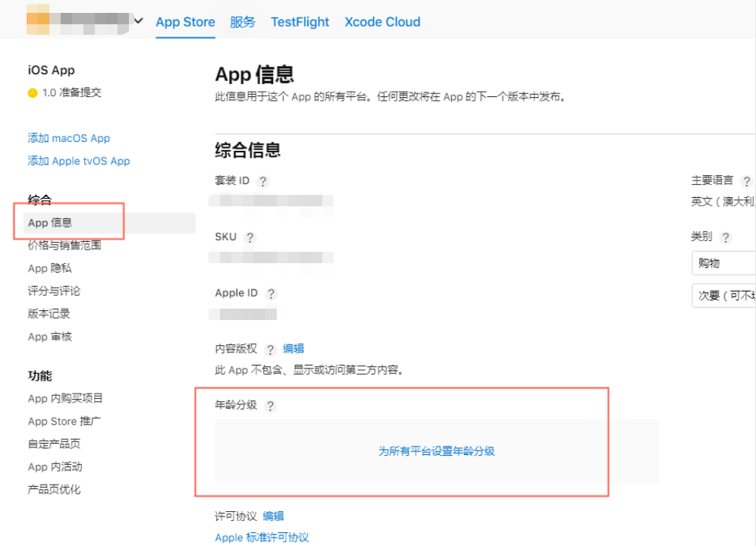Click the blurred 套装 ID value
This screenshot has height=546, width=756.
click(x=271, y=201)
